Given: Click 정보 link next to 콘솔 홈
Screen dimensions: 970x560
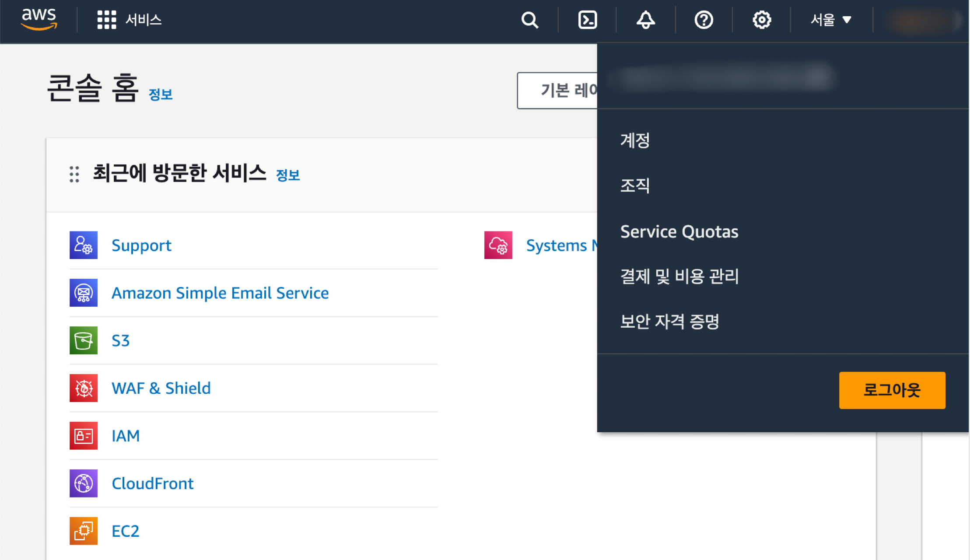Looking at the screenshot, I should [x=161, y=94].
